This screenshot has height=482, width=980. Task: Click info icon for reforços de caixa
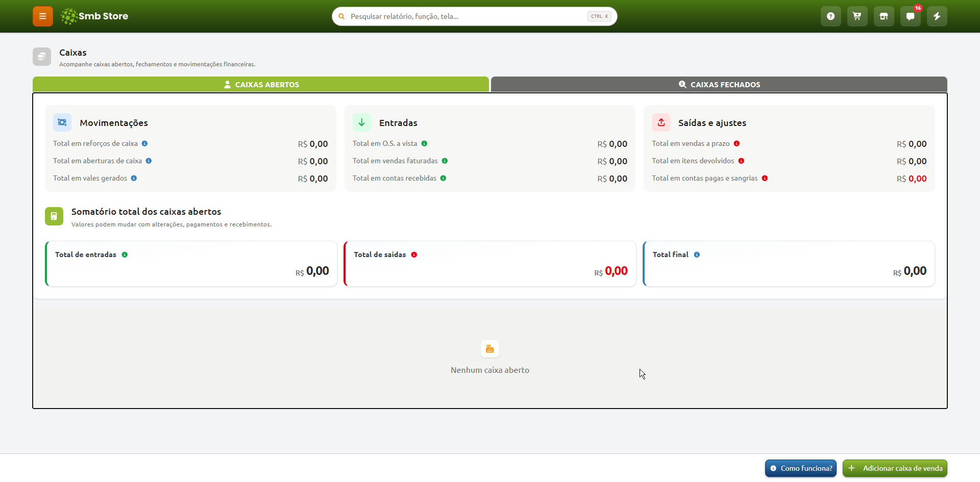point(144,144)
